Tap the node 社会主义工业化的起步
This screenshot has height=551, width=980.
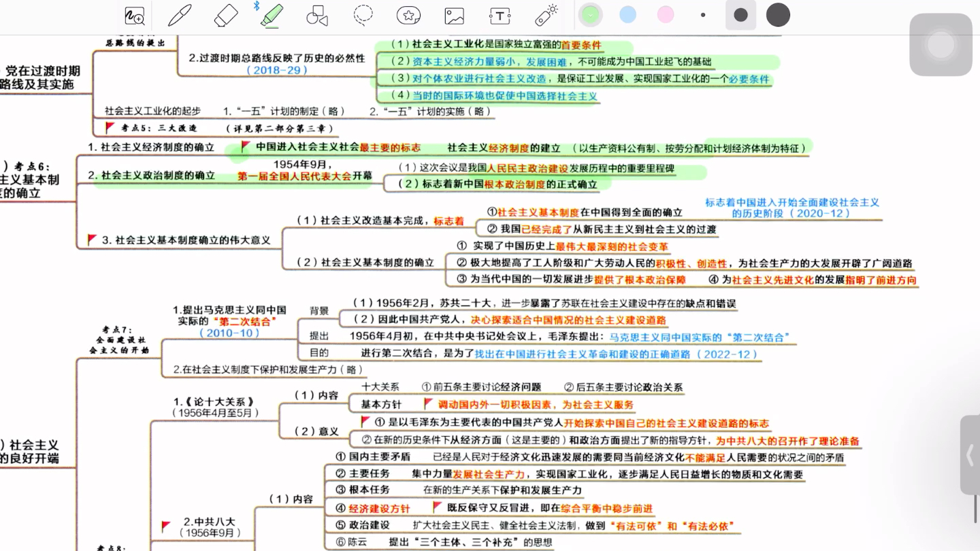click(x=152, y=111)
